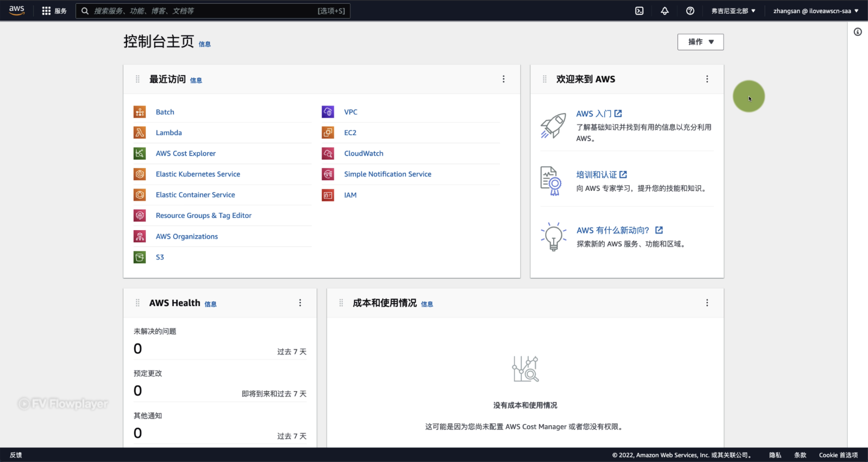Click the search magnifier icon in the header
Screen dimensions: 868x462
pos(85,11)
